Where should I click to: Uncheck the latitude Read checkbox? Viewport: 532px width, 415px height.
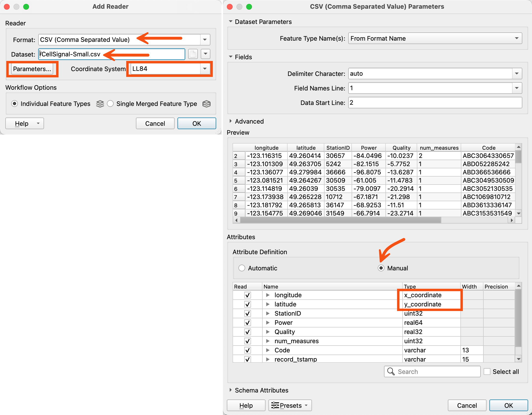tap(247, 304)
